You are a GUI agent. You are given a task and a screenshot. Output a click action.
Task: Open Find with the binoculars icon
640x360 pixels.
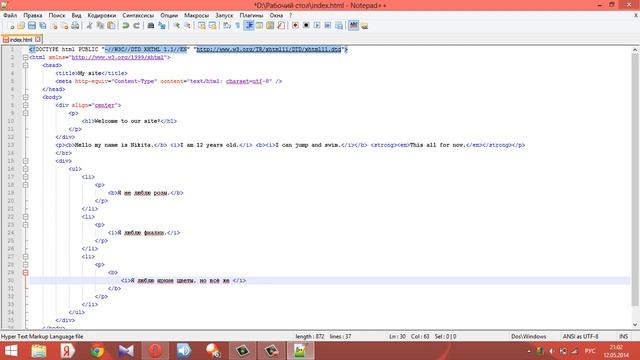pos(151,26)
